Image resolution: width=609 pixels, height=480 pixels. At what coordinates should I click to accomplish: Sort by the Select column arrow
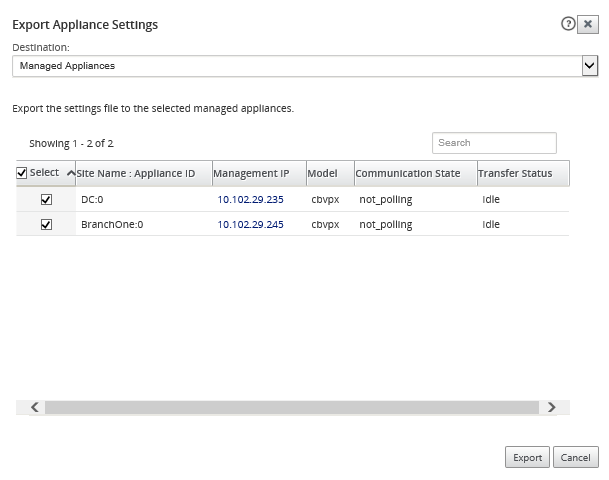coord(71,173)
